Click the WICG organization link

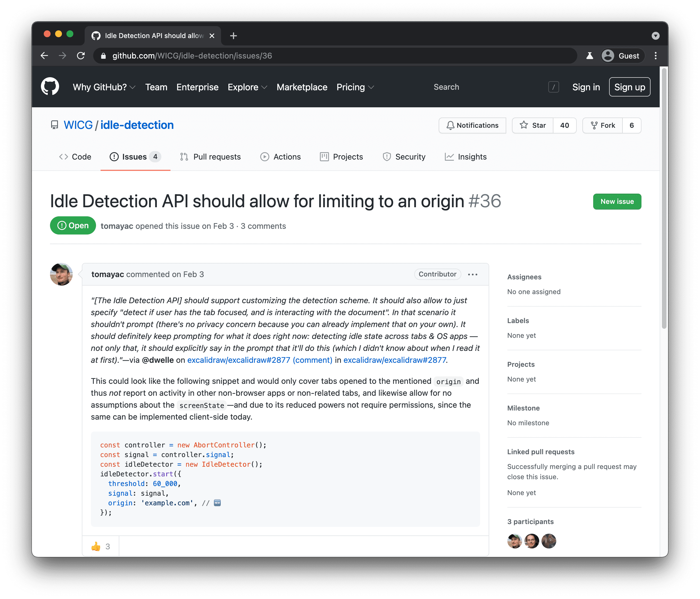coord(77,125)
